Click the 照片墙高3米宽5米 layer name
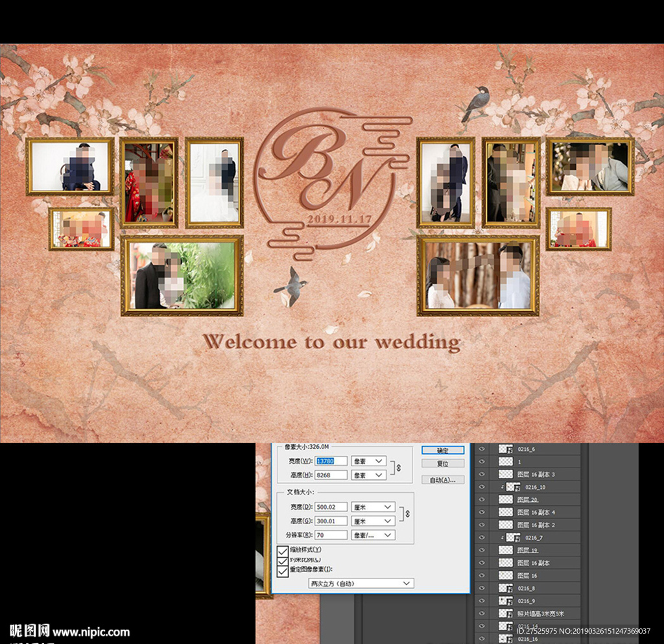The image size is (664, 644). pos(540,614)
